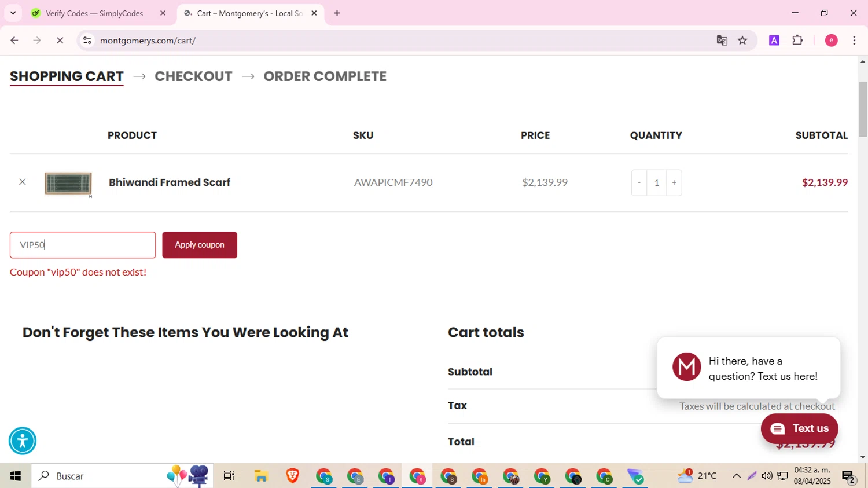The image size is (868, 488).
Task: Increase quantity with the plus button
Action: click(674, 182)
